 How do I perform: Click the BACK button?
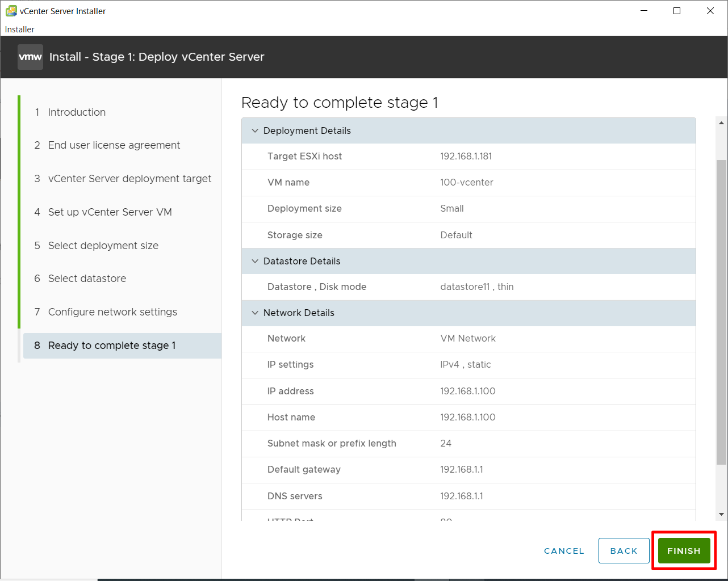click(624, 551)
